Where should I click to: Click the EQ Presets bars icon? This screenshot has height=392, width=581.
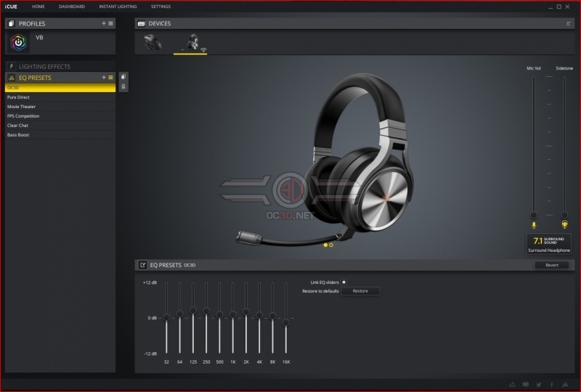[11, 78]
